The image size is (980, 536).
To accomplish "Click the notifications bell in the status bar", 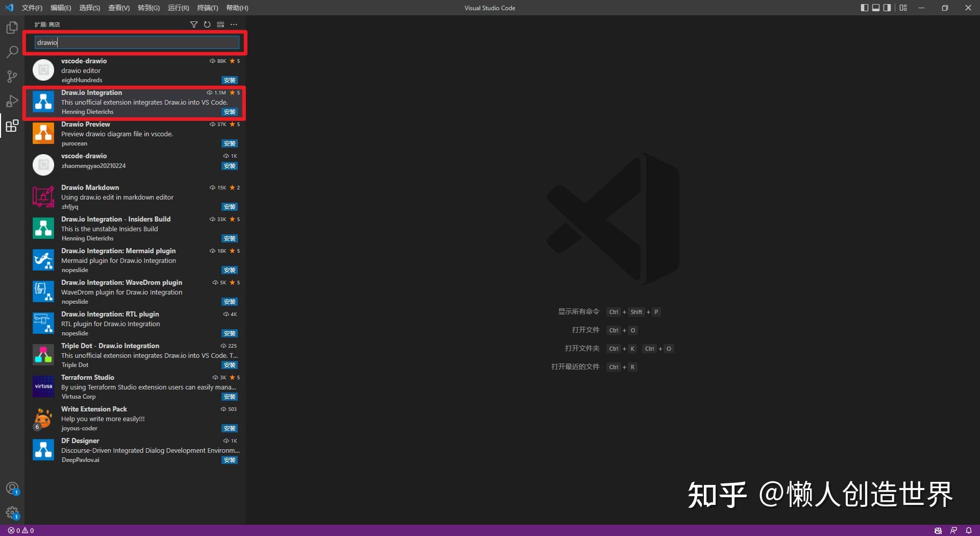I will [969, 530].
